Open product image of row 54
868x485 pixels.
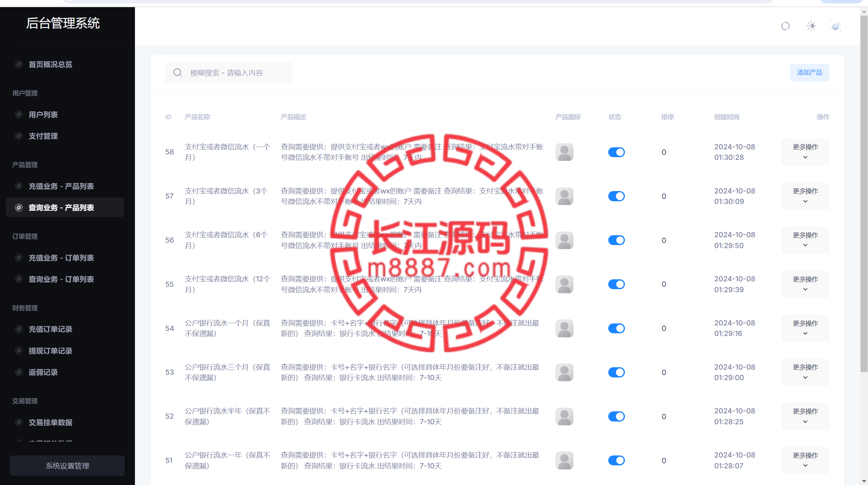point(564,328)
